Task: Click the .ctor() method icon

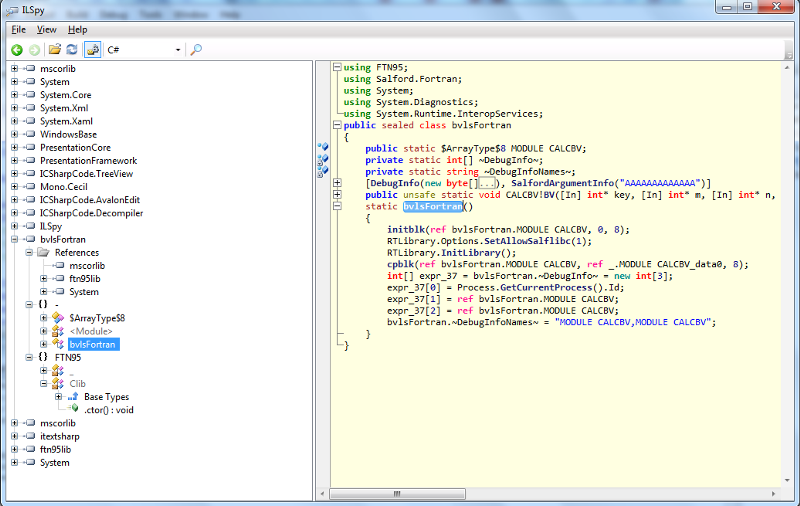Action: (x=73, y=410)
